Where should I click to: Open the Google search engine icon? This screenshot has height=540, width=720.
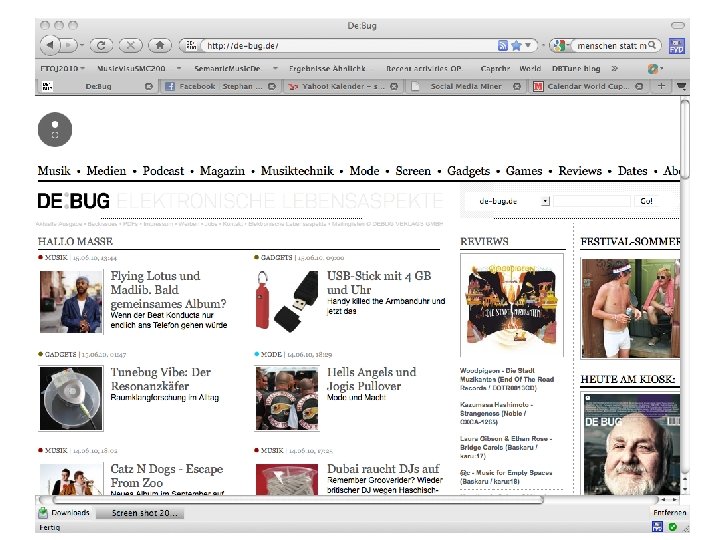(559, 45)
